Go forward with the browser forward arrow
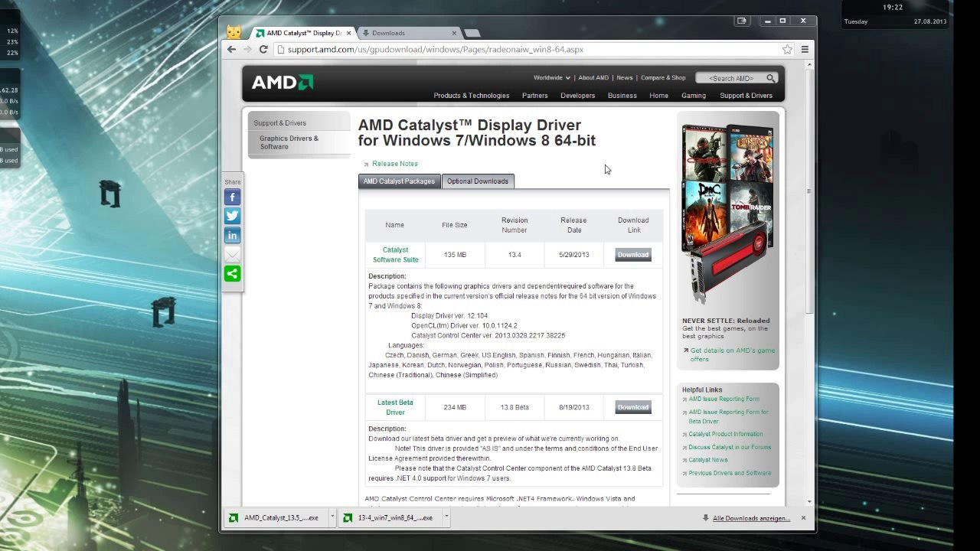Viewport: 980px width, 551px height. (247, 49)
